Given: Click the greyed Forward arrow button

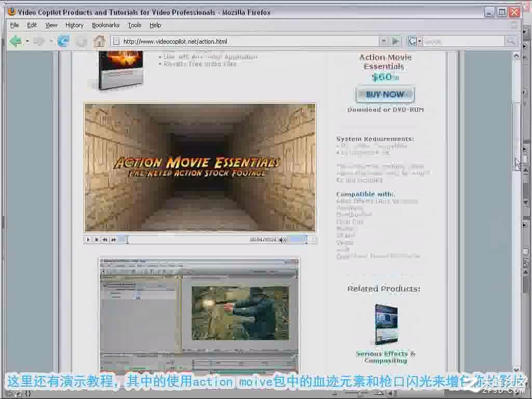Looking at the screenshot, I should pyautogui.click(x=39, y=42).
